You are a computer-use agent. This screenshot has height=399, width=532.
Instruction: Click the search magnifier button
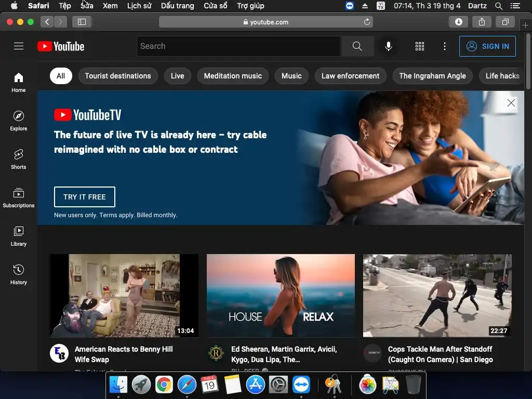(357, 46)
